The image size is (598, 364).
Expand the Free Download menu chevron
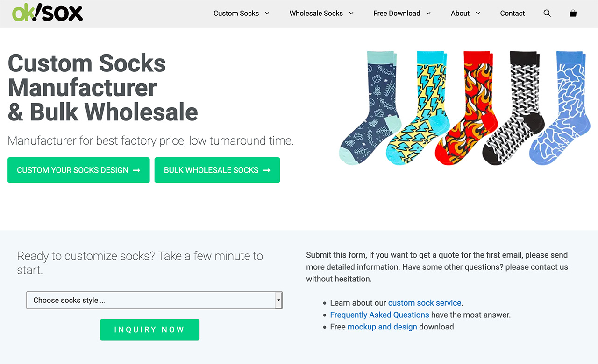point(428,14)
